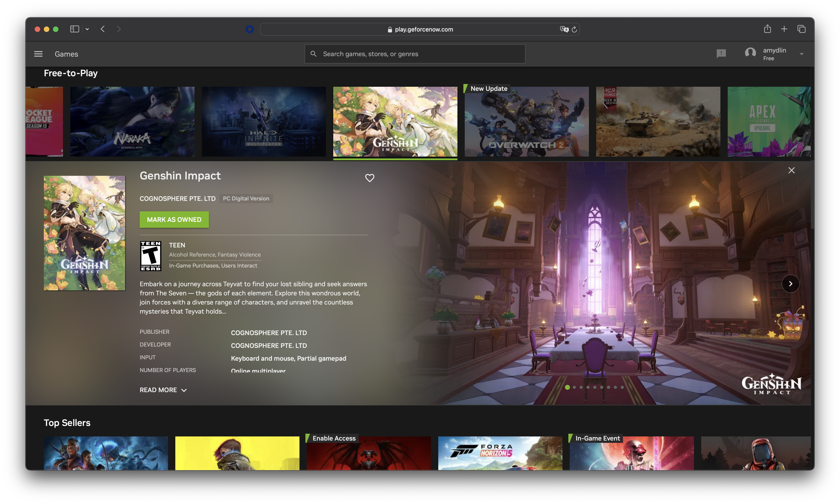Select last carousel pagination dot
This screenshot has height=504, width=840.
click(x=622, y=387)
